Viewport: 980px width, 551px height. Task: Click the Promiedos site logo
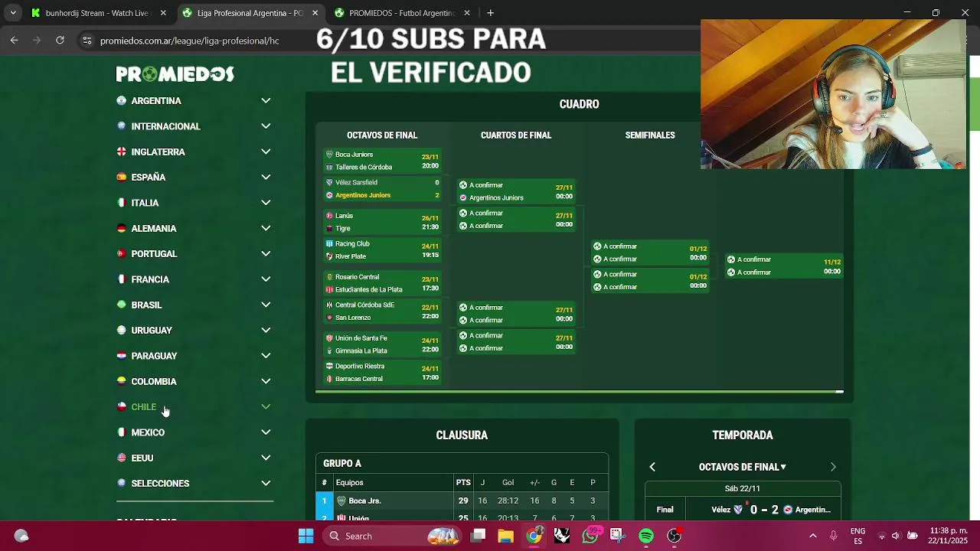pyautogui.click(x=175, y=74)
